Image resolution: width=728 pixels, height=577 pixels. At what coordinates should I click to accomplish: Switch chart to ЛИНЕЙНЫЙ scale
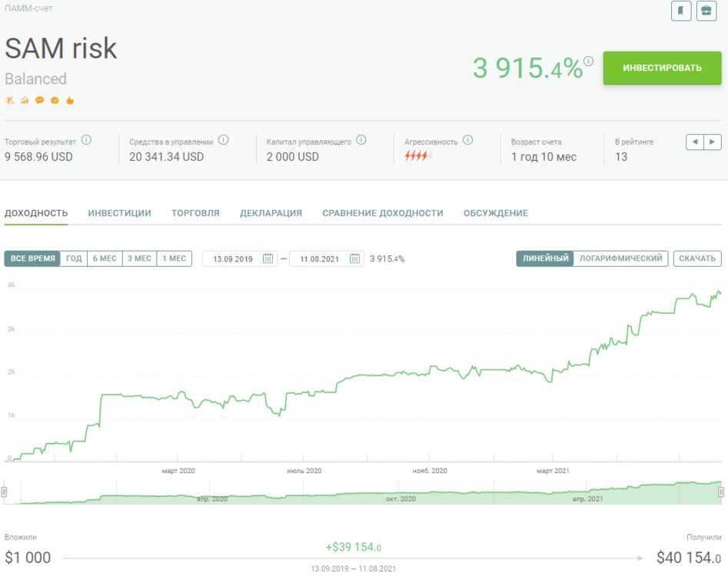pos(545,258)
